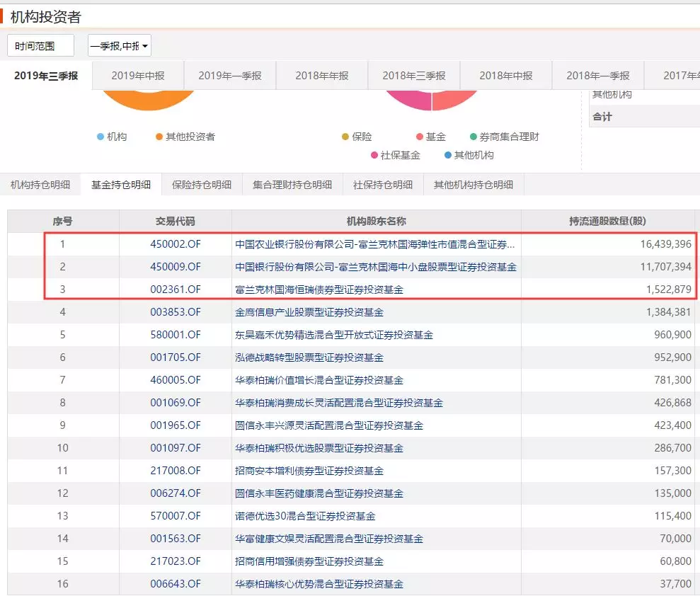Toggle the 社保基金 legend entry
This screenshot has height=596, width=700.
pyautogui.click(x=374, y=155)
